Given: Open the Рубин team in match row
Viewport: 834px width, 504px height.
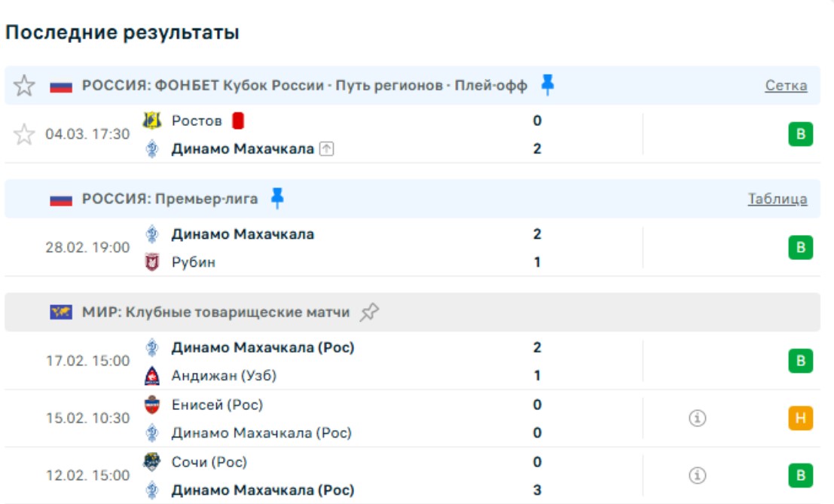Looking at the screenshot, I should click(193, 262).
